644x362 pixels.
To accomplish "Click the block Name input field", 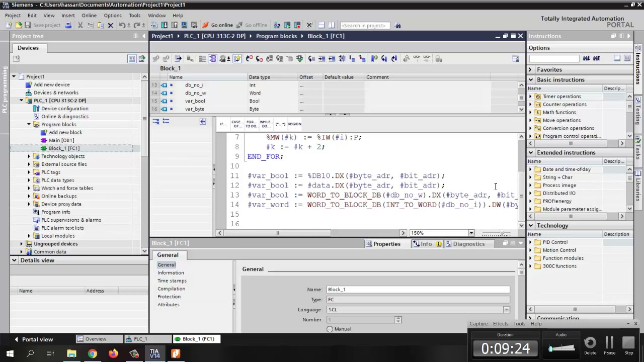I will pos(418,290).
